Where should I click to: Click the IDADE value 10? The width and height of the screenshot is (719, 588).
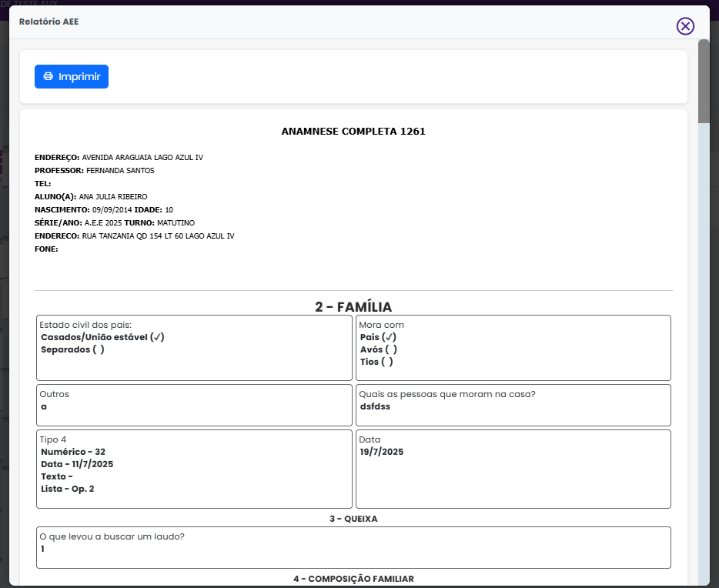pyautogui.click(x=169, y=210)
